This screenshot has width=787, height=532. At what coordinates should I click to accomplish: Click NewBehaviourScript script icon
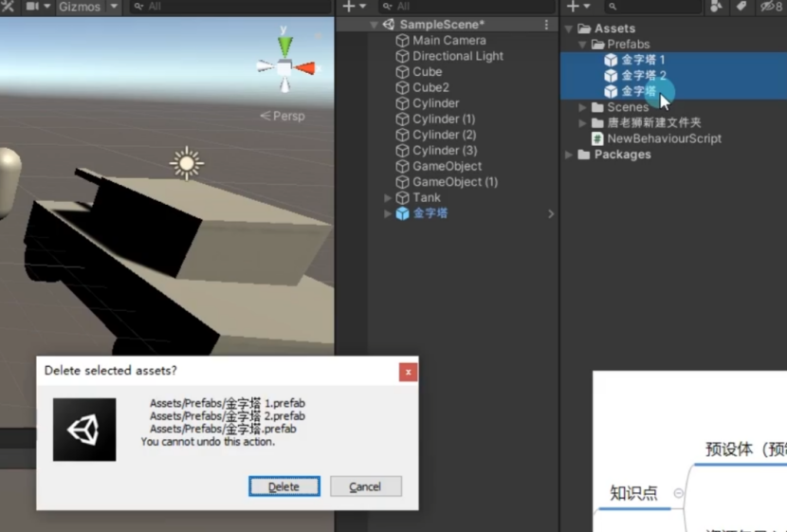click(x=597, y=138)
